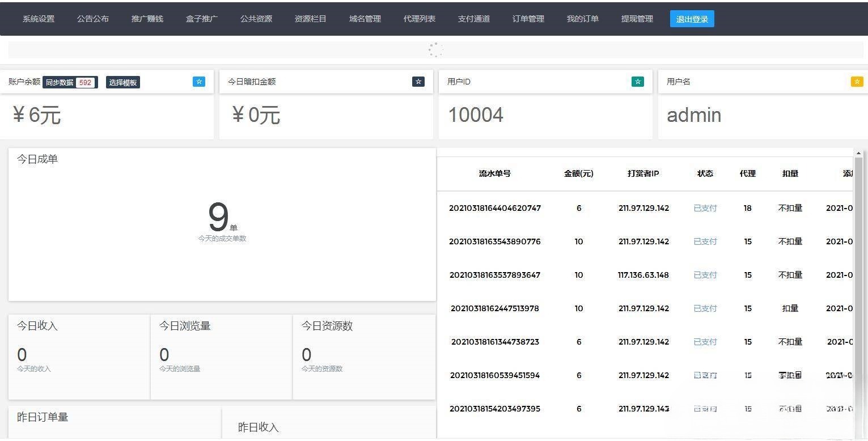Open the 公告公布 page
The width and height of the screenshot is (868, 441).
click(x=92, y=19)
